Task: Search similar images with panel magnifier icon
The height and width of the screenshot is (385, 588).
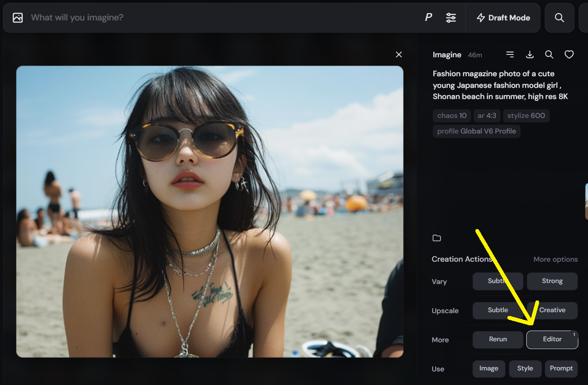Action: 549,54
